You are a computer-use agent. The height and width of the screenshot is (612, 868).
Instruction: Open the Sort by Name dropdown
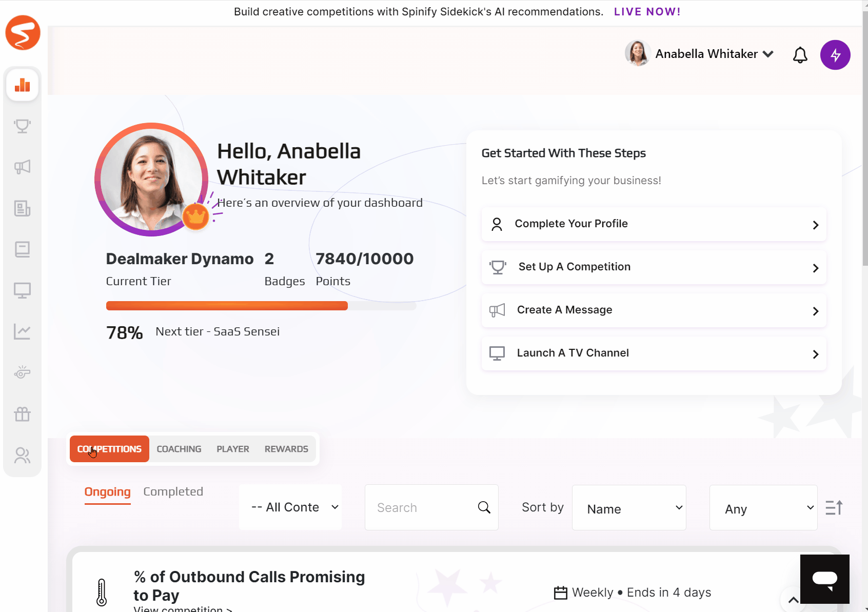[x=628, y=508]
